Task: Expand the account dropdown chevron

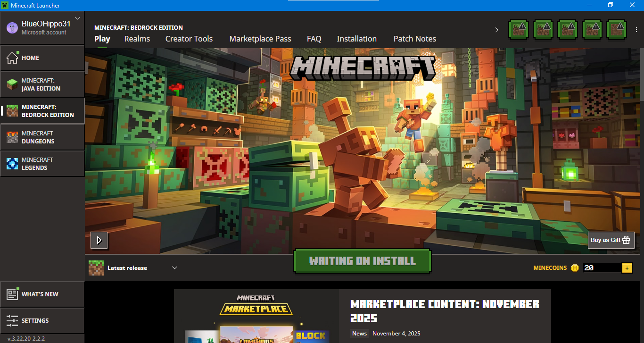Action: pyautogui.click(x=78, y=18)
